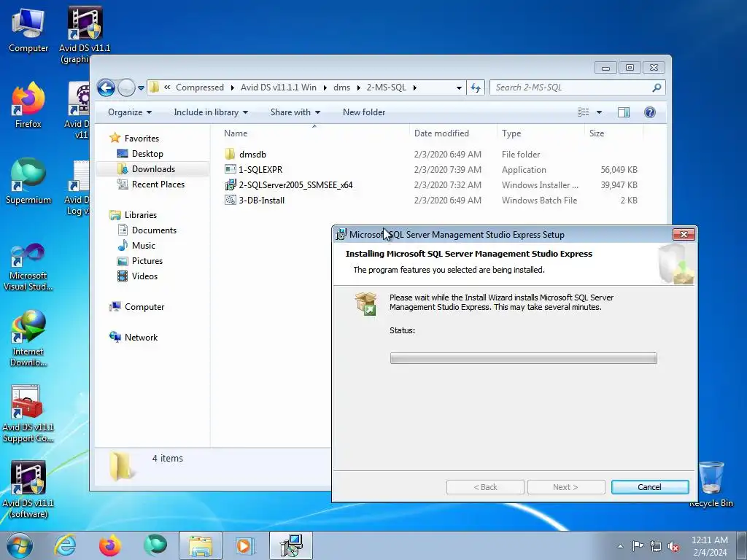Open Microsoft Visual Studio desktop shortcut
Image resolution: width=747 pixels, height=560 pixels.
[x=28, y=267]
